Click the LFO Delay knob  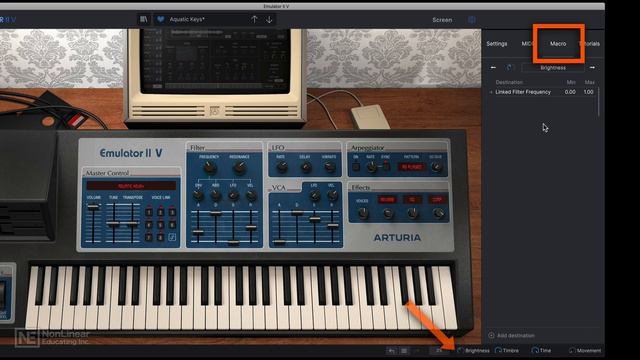(305, 167)
